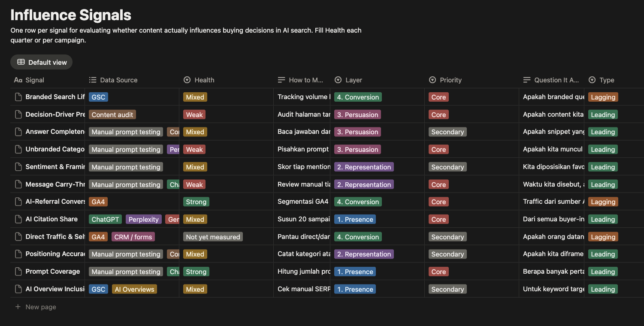The image size is (644, 326).
Task: Click the 'Tracking volume' measure cell
Action: tap(302, 97)
